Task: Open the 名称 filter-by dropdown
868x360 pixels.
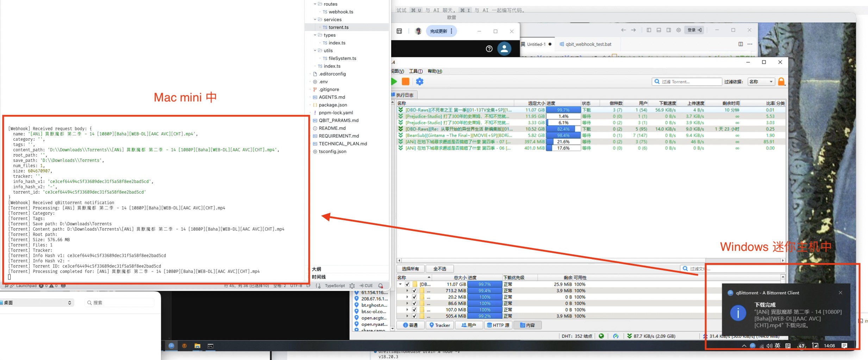Action: click(x=761, y=82)
